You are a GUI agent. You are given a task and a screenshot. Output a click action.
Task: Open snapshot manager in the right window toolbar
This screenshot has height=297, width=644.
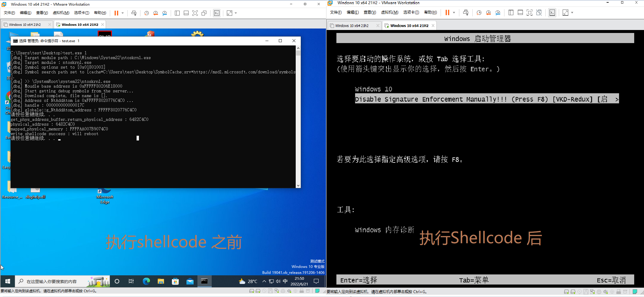coord(498,13)
